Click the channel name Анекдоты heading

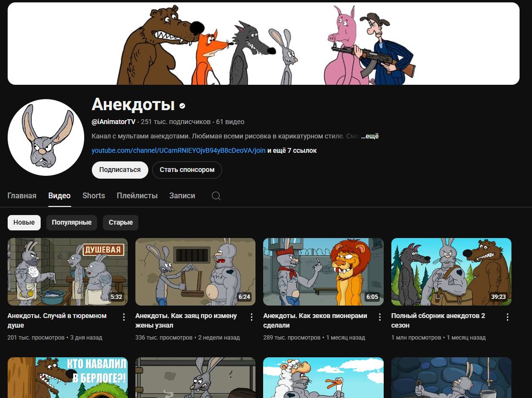133,104
